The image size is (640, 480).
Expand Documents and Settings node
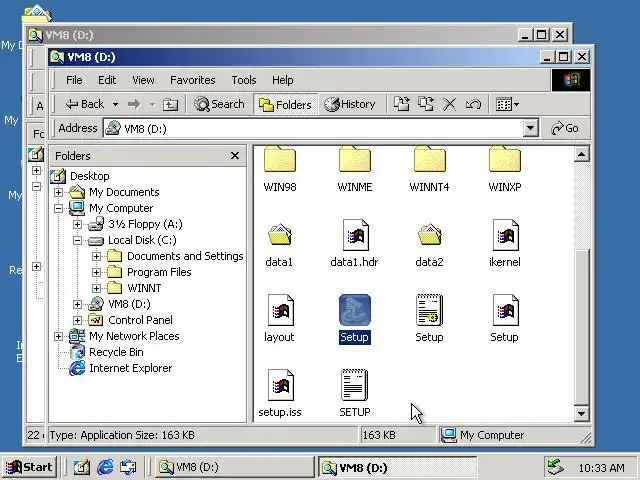point(96,256)
